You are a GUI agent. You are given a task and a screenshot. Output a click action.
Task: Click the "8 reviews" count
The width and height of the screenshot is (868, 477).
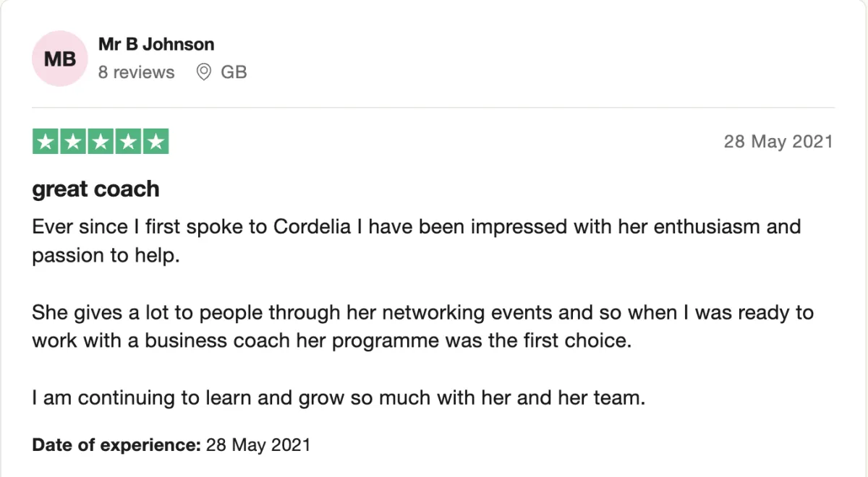point(136,72)
